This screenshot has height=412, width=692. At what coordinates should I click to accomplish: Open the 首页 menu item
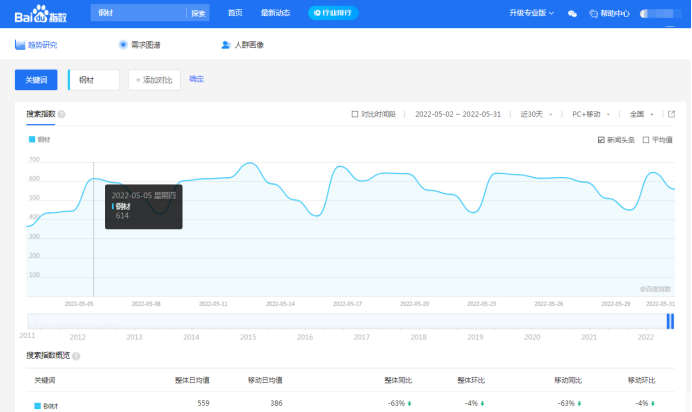(235, 13)
